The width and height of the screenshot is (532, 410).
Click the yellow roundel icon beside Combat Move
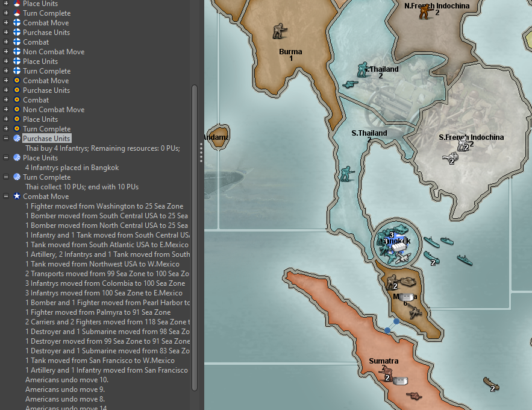[17, 80]
